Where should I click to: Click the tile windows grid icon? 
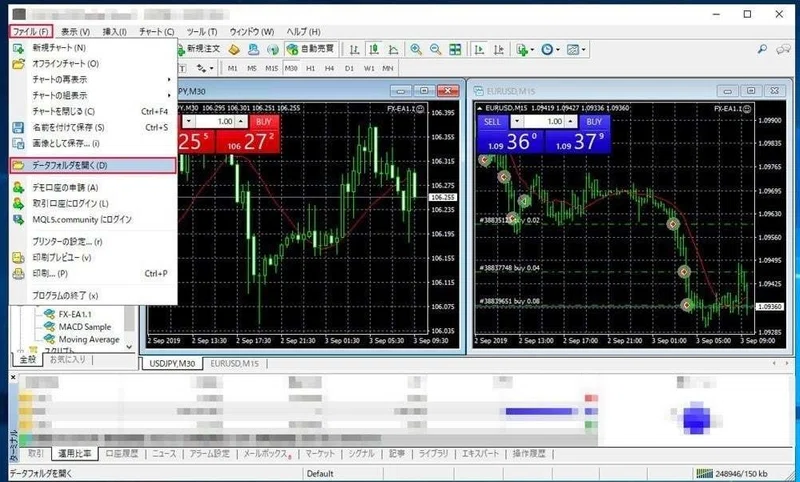point(455,49)
